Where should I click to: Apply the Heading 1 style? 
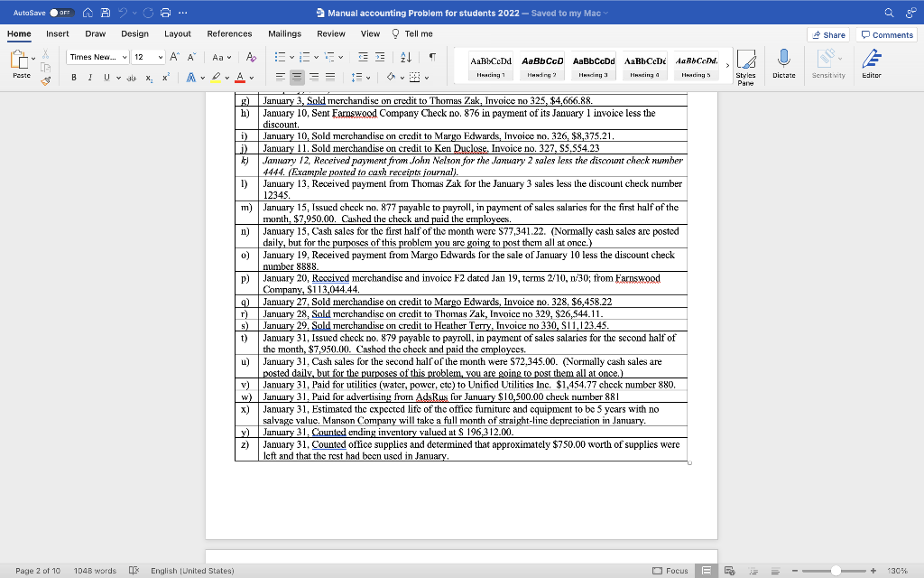[491, 65]
